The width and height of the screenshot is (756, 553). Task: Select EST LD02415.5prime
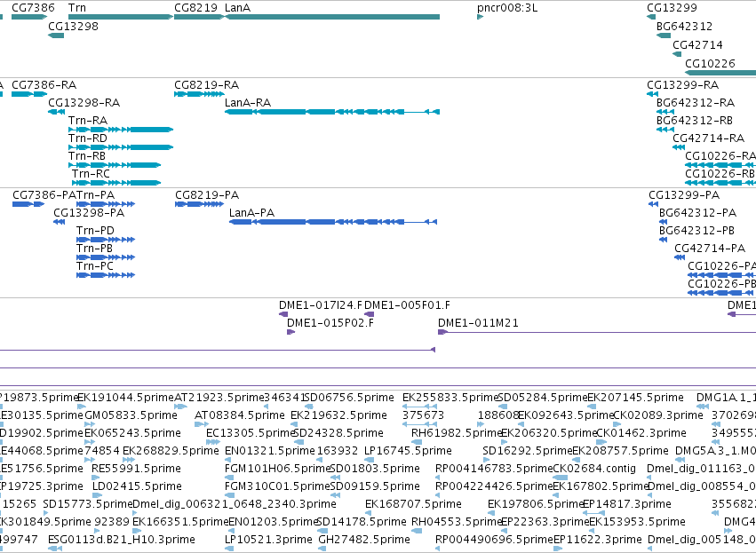tap(96, 495)
